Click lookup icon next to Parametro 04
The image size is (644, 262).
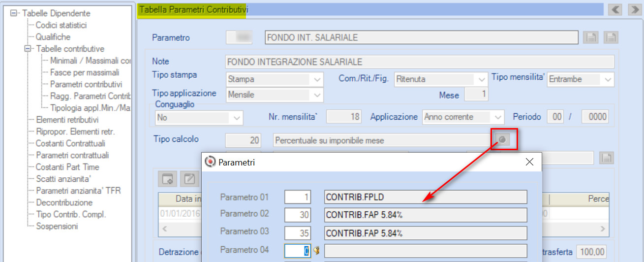tap(316, 250)
